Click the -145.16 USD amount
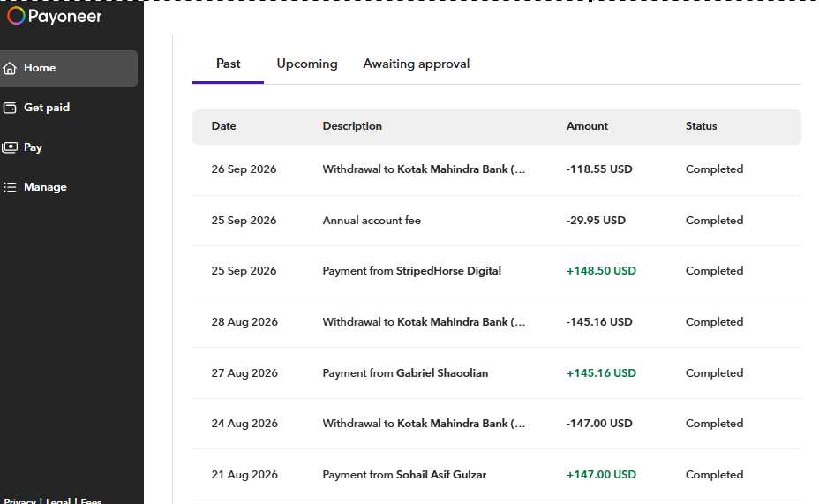The height and width of the screenshot is (504, 819). point(599,321)
